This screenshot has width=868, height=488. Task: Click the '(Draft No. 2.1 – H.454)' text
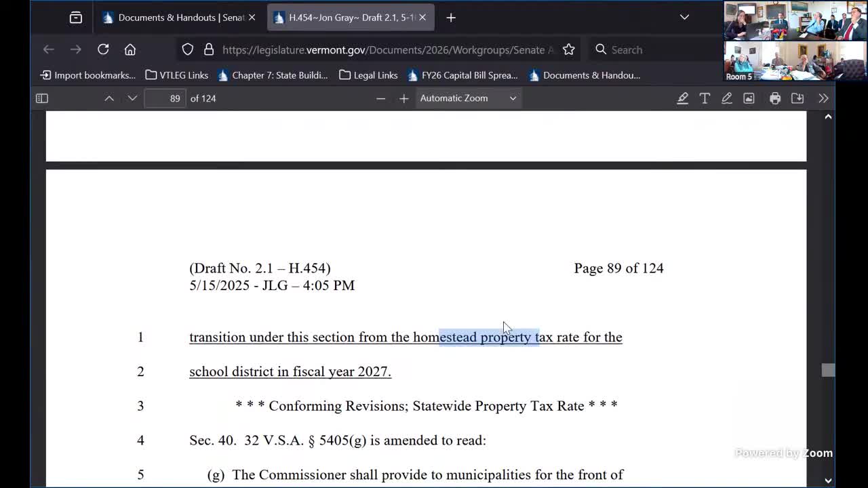point(260,268)
